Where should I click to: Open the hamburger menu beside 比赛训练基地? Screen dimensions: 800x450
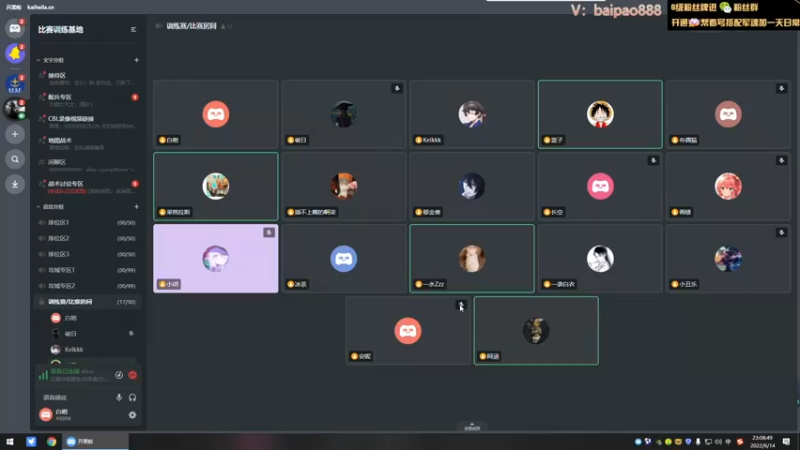[x=133, y=30]
